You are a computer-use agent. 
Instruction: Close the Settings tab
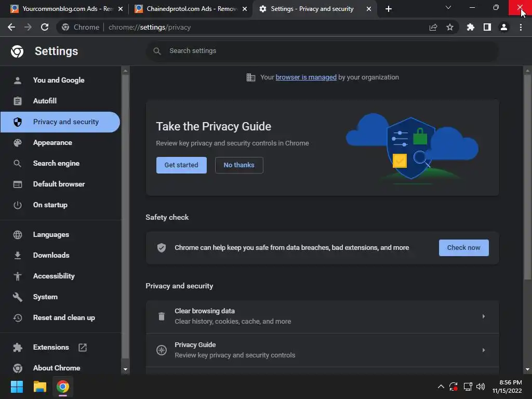[369, 9]
